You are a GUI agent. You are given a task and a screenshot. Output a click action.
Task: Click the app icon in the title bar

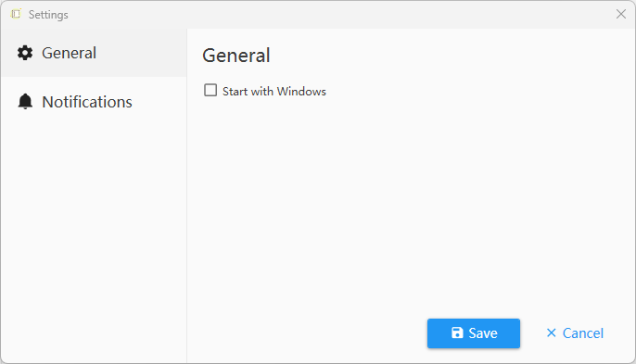click(x=16, y=14)
